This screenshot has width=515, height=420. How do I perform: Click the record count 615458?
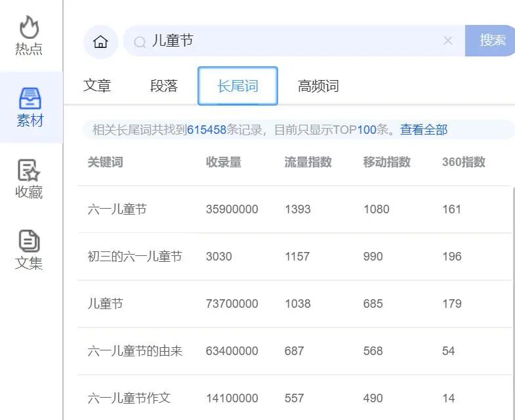[x=207, y=130]
